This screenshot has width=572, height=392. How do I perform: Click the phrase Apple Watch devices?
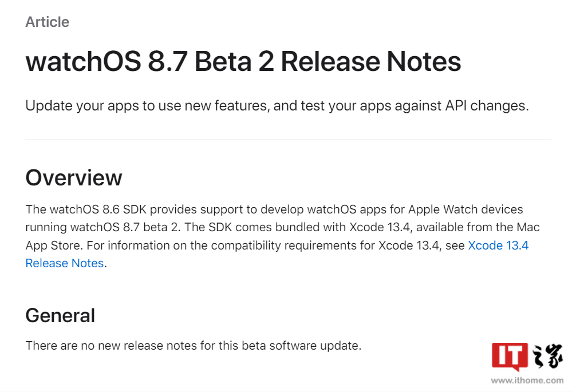point(466,209)
